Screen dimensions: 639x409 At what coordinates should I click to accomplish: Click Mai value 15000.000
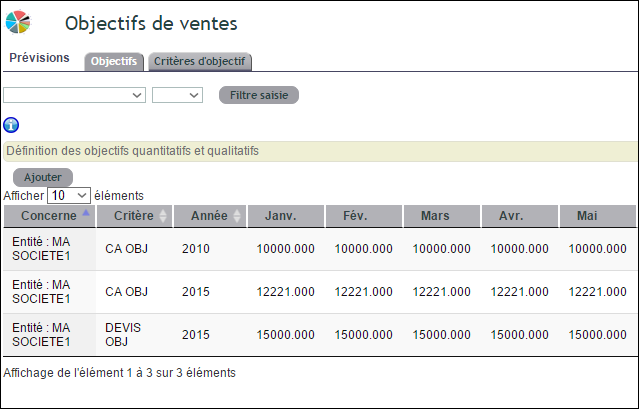click(597, 334)
